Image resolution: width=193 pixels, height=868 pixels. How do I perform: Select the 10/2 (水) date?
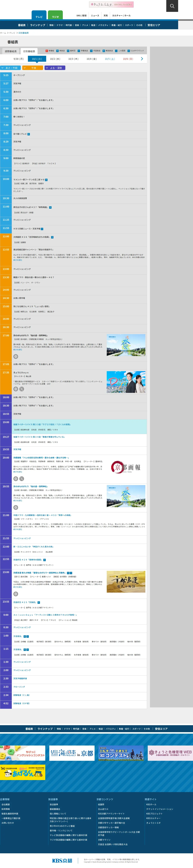[55, 59]
